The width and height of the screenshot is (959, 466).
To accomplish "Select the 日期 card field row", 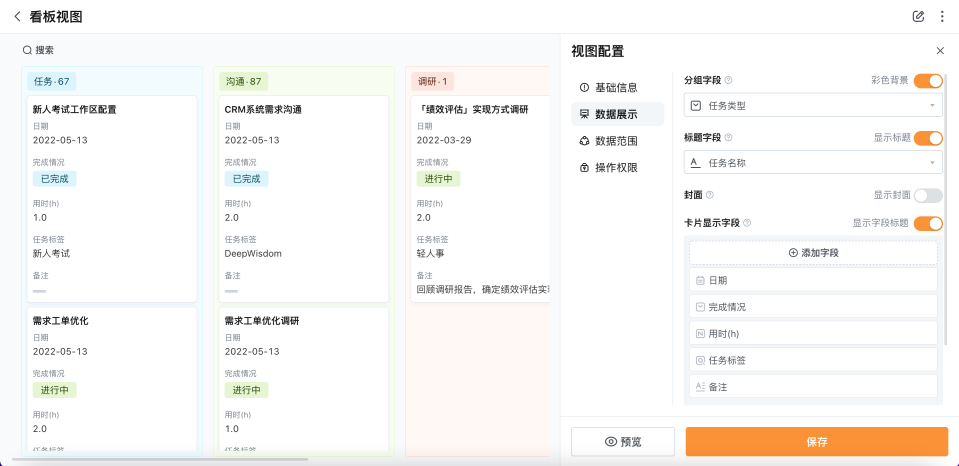I will click(x=813, y=280).
